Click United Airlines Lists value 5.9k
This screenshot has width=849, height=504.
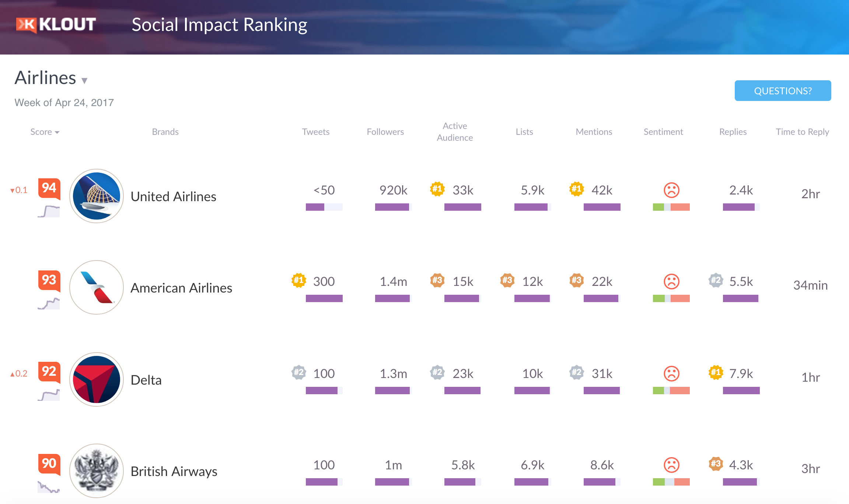click(x=533, y=190)
